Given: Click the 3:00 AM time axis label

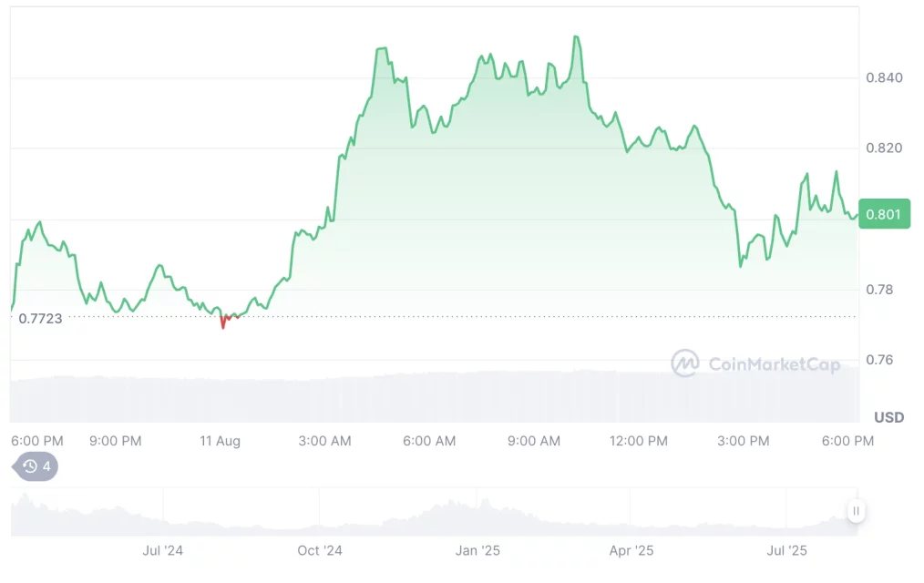Looking at the screenshot, I should [x=324, y=441].
